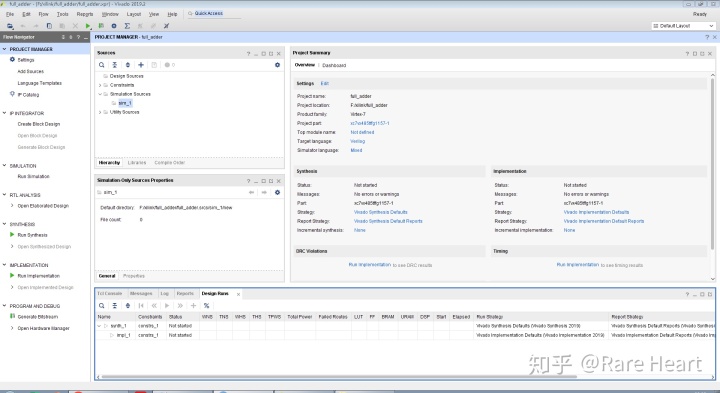Collapse the RTL ANALYSIS section
The height and width of the screenshot is (393, 720).
pos(5,195)
